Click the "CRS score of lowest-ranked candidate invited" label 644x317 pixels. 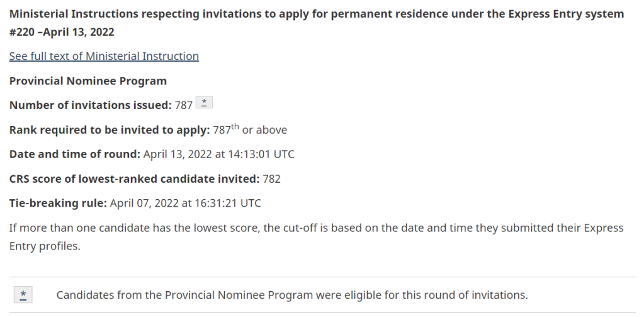point(134,178)
